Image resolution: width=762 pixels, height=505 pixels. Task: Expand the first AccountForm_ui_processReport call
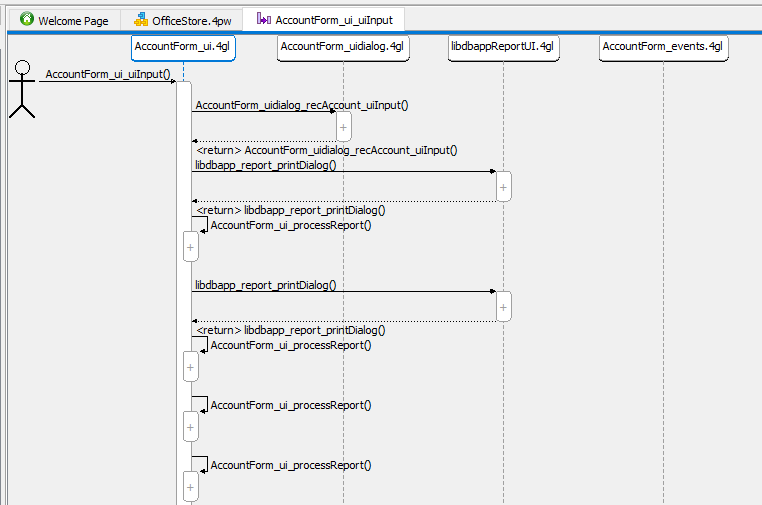[190, 247]
